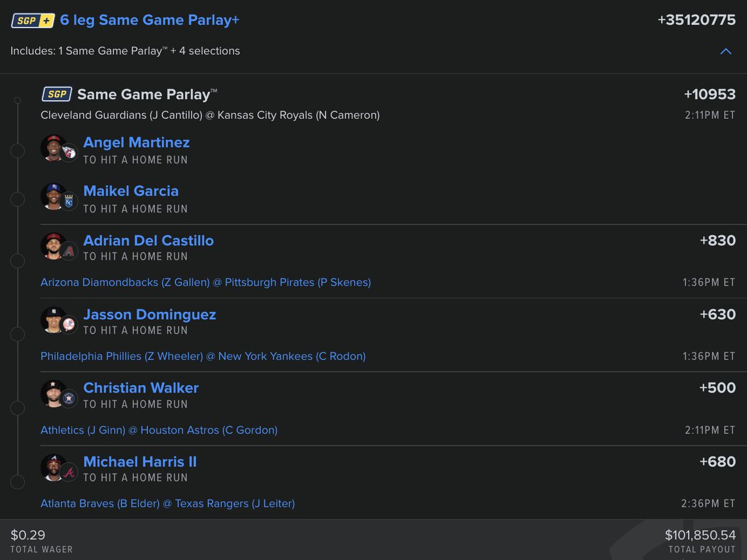Click Angel Martinez player headshot
The image size is (747, 560).
pyautogui.click(x=54, y=148)
